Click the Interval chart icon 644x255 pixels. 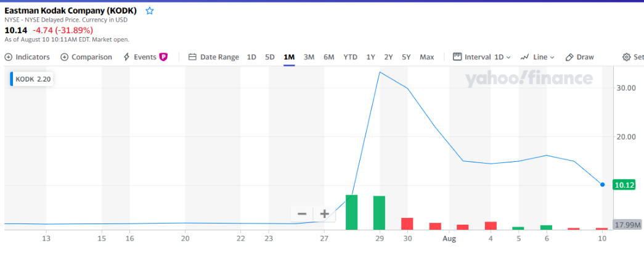pyautogui.click(x=457, y=57)
